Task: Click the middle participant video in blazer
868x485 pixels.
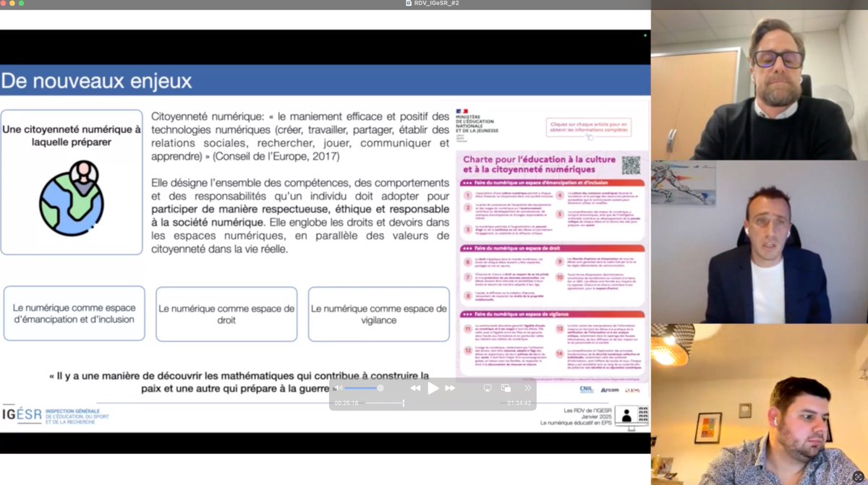Action: pos(759,241)
